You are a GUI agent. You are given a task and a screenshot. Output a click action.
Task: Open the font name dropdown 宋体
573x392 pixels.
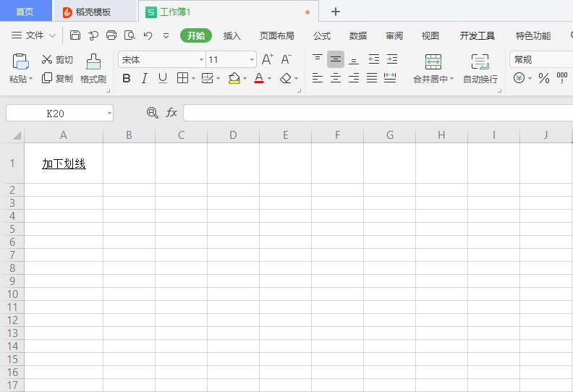pyautogui.click(x=201, y=59)
